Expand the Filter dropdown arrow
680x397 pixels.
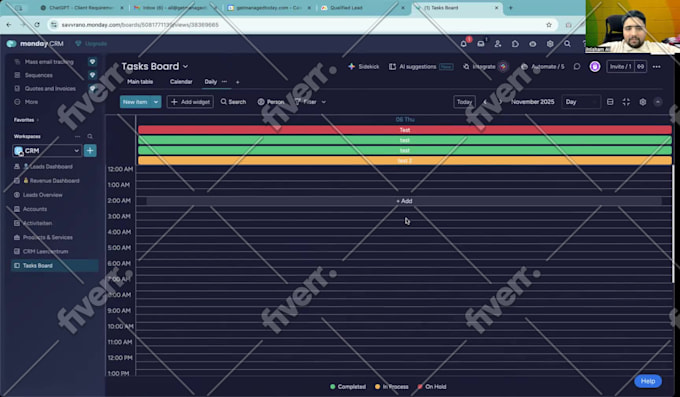(324, 102)
